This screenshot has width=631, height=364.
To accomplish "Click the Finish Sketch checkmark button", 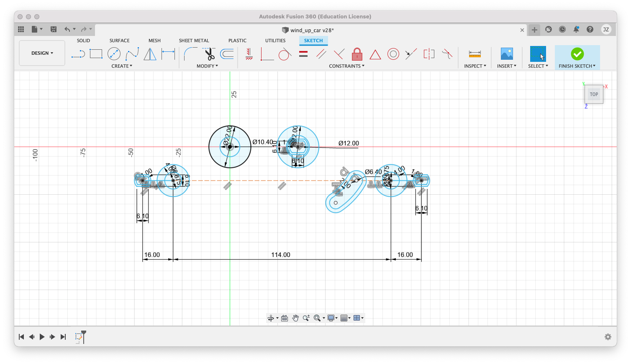I will [577, 54].
